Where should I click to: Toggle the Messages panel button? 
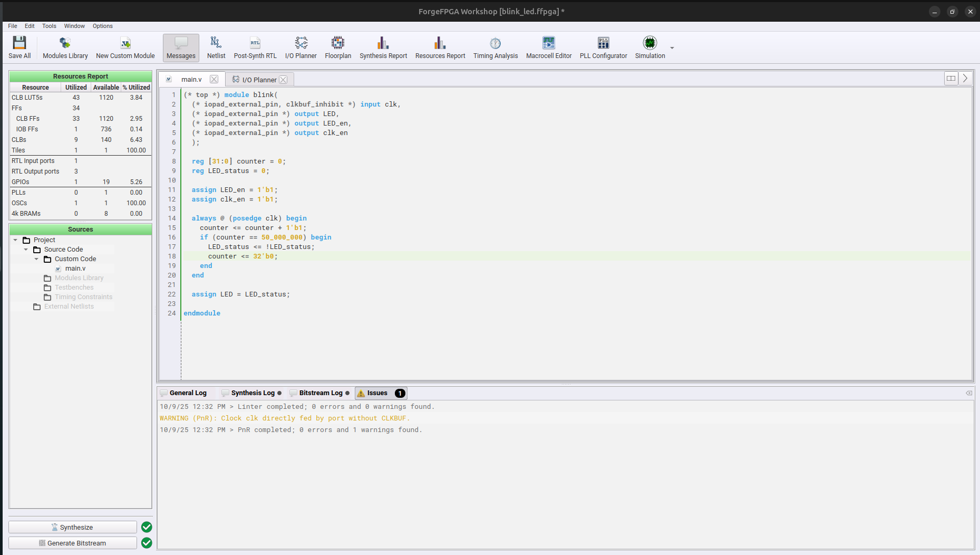click(x=181, y=47)
